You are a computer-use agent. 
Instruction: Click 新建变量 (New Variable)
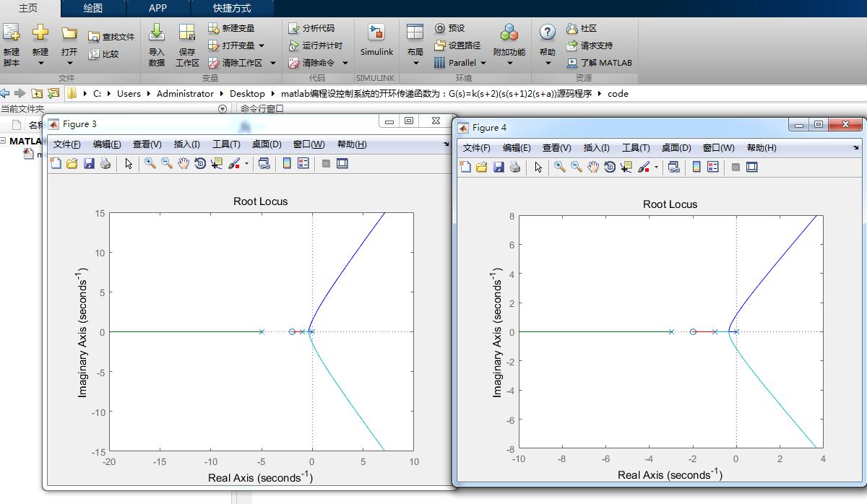tap(231, 28)
